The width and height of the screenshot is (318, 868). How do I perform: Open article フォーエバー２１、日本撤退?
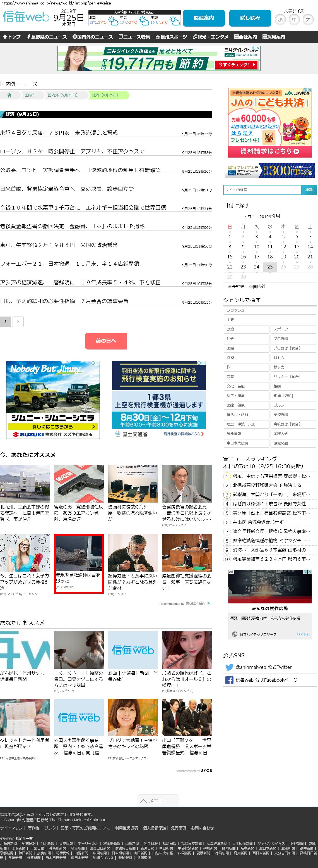pyautogui.click(x=70, y=263)
